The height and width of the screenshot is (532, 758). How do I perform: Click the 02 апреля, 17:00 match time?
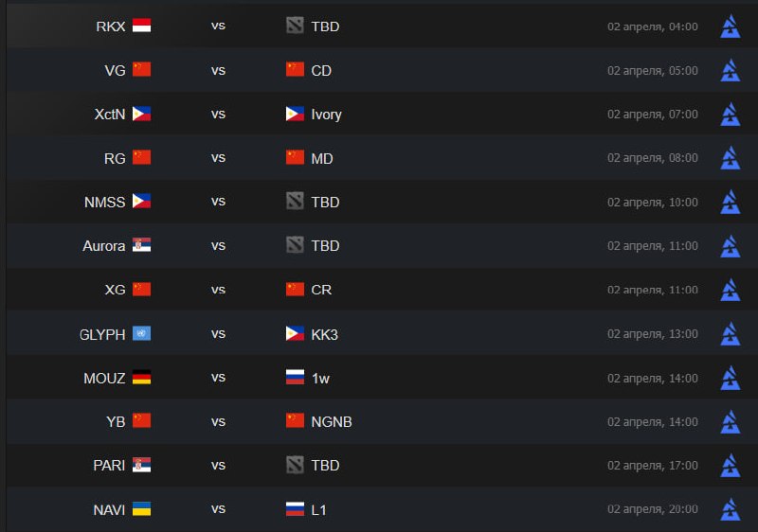tap(652, 466)
